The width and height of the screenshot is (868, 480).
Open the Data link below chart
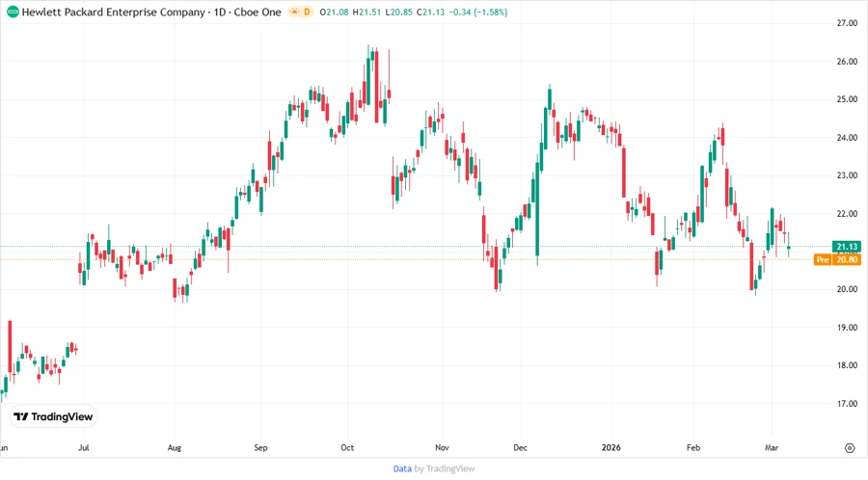point(402,469)
